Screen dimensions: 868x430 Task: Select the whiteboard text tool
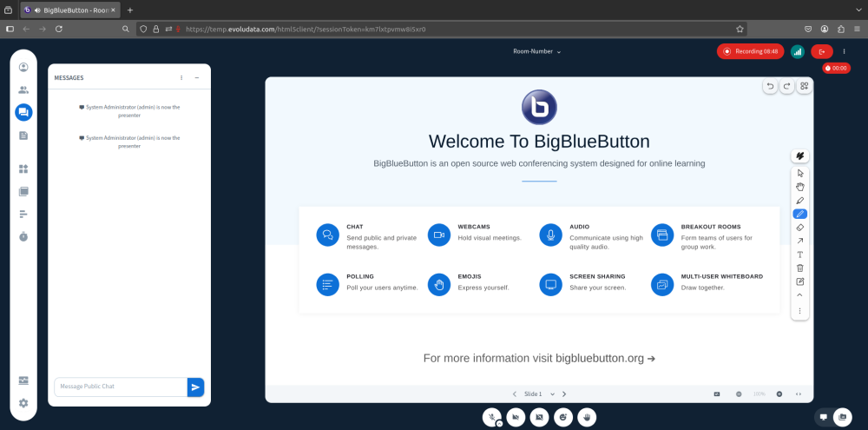coord(800,255)
